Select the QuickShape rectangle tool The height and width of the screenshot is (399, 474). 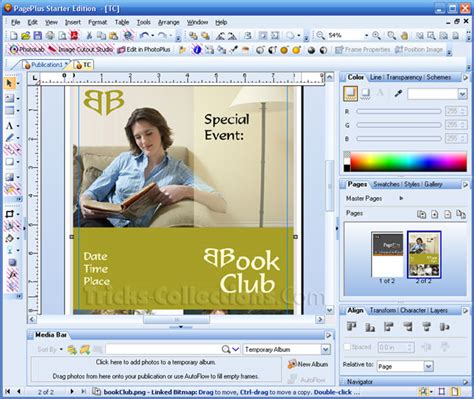(x=9, y=162)
